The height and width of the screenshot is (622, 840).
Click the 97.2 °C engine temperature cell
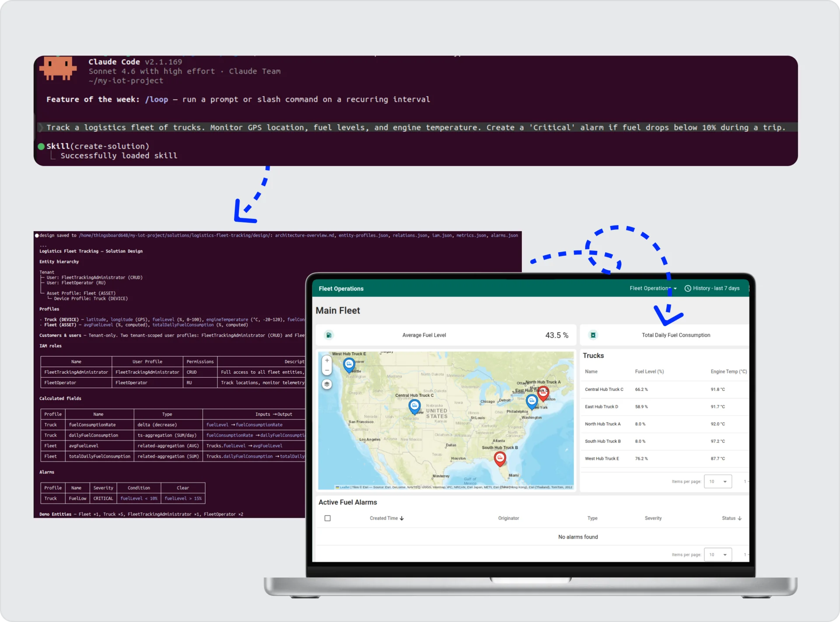pyautogui.click(x=717, y=441)
